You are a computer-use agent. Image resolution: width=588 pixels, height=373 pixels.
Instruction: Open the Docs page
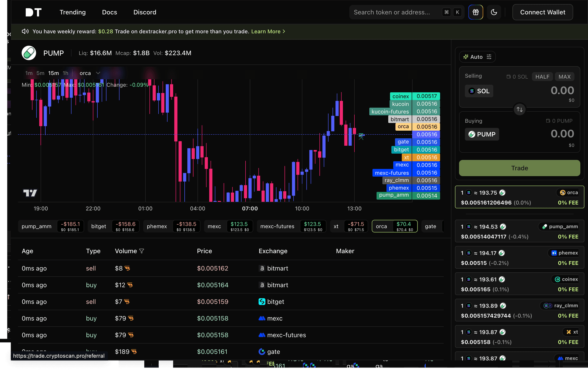109,12
